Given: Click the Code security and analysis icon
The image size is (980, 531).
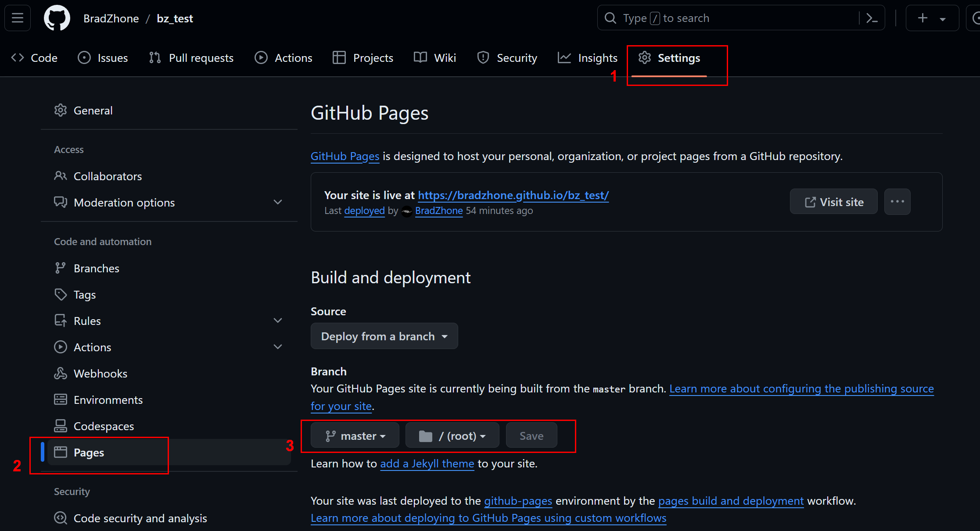Looking at the screenshot, I should [x=61, y=518].
